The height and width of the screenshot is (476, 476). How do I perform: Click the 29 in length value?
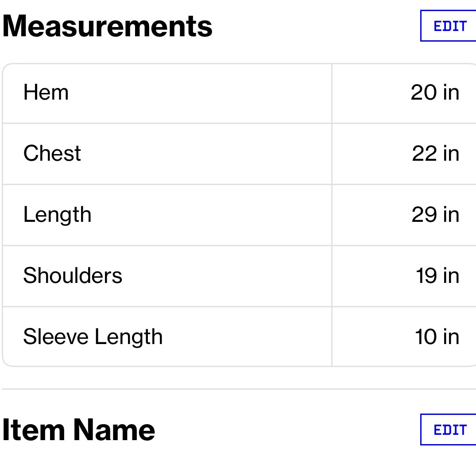[435, 215]
